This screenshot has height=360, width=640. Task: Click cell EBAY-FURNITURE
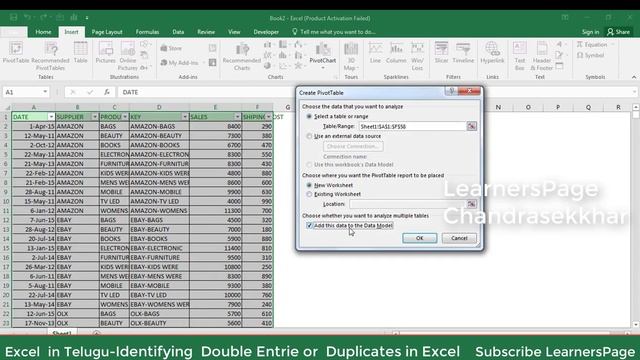159,258
